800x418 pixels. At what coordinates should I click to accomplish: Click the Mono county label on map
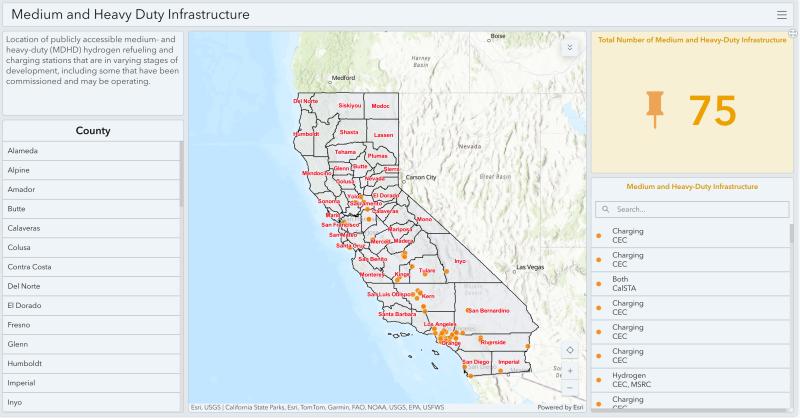[424, 219]
